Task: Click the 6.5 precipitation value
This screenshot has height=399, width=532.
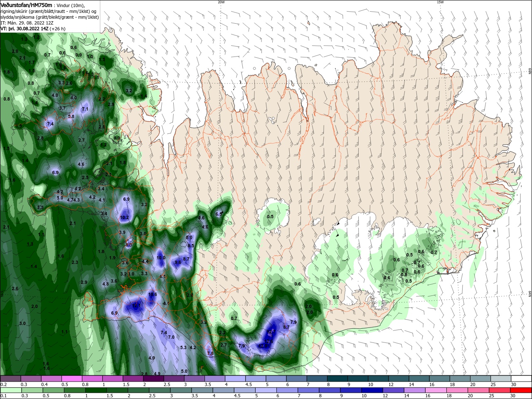Action: [219, 214]
